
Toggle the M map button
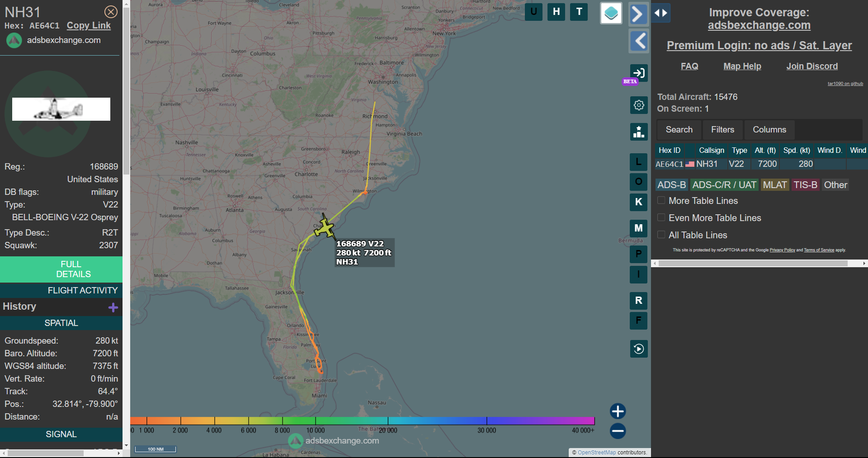click(638, 228)
